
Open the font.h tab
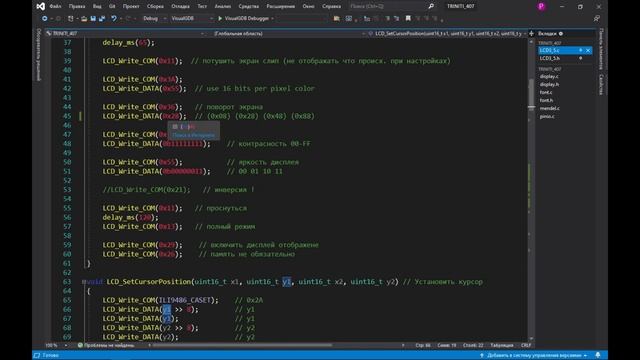tap(546, 100)
